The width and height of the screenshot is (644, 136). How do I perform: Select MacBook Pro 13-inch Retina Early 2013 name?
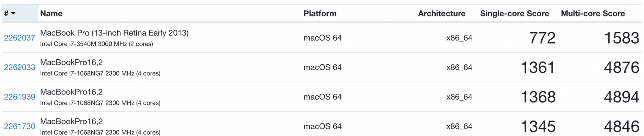pyautogui.click(x=114, y=33)
